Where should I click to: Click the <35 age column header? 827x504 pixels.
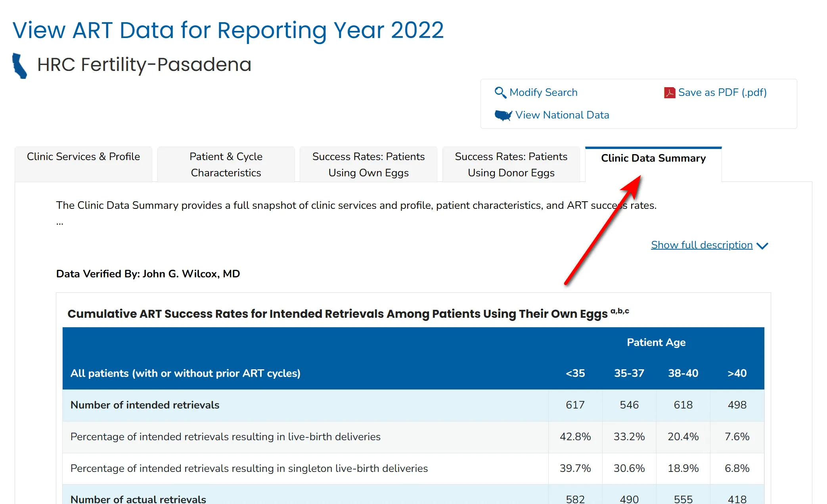[575, 373]
